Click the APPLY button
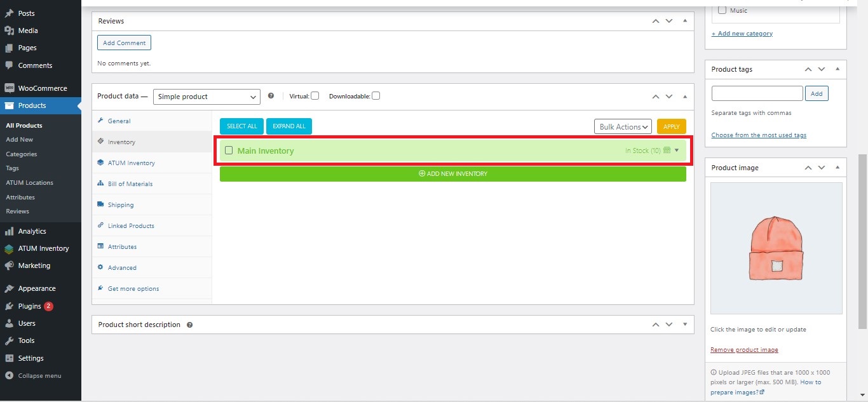This screenshot has height=402, width=868. tap(672, 126)
